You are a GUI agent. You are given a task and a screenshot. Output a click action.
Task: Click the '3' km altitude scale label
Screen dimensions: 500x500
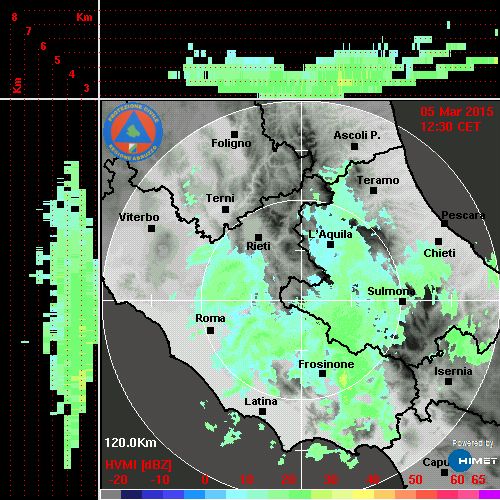tap(86, 88)
